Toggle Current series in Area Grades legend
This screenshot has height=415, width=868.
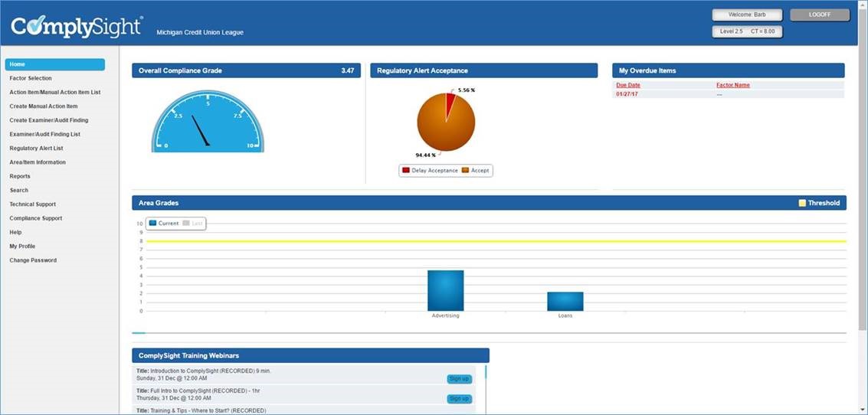click(x=164, y=224)
